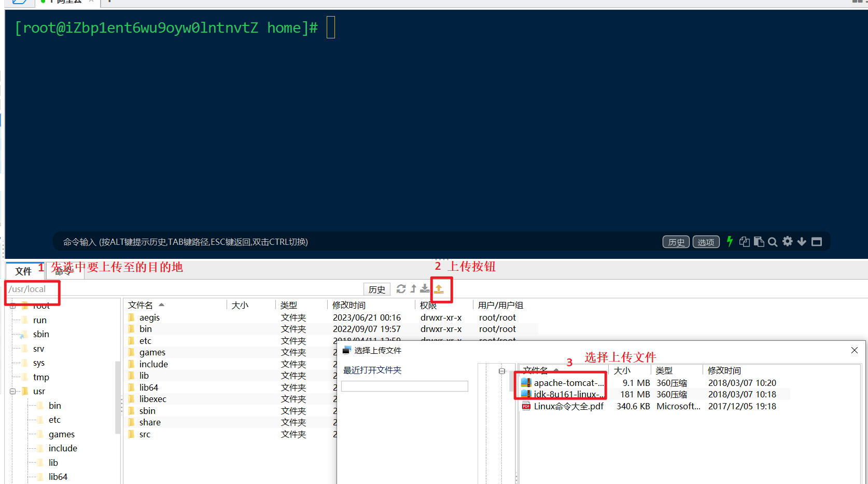The image size is (868, 484).
Task: Switch to the 文件 tab
Action: pyautogui.click(x=23, y=271)
